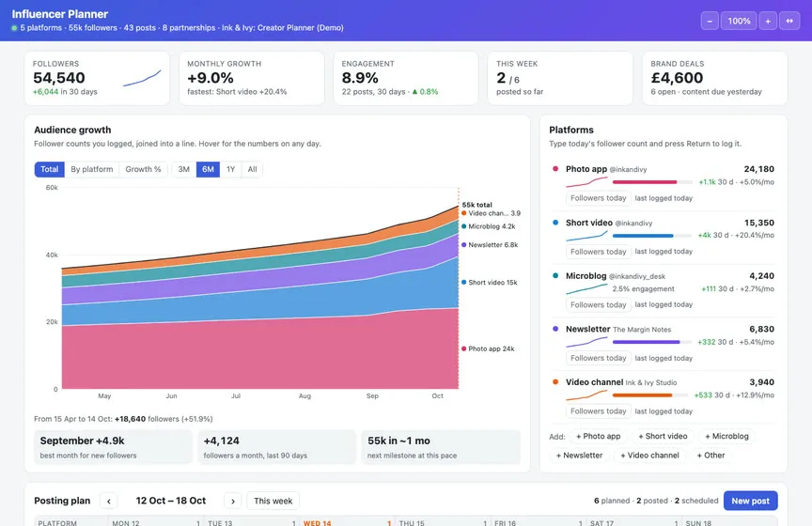Click the '55k in ~1 mo' milestone tile
The height and width of the screenshot is (526, 812).
point(441,447)
